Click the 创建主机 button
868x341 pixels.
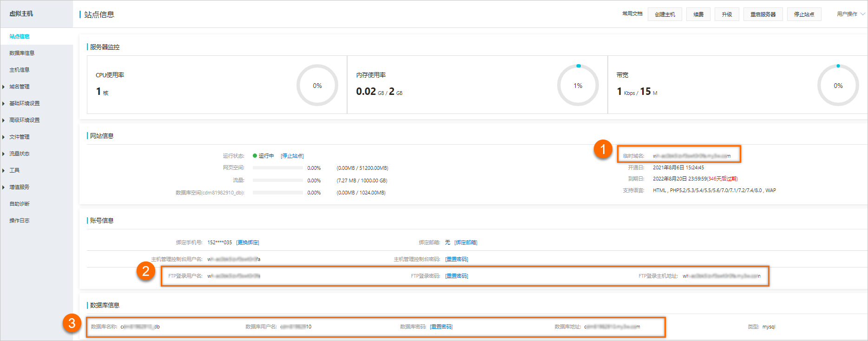coord(665,14)
